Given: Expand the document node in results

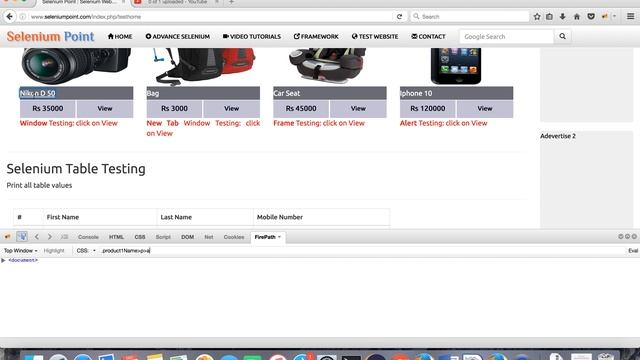Looking at the screenshot, I should coord(3,260).
